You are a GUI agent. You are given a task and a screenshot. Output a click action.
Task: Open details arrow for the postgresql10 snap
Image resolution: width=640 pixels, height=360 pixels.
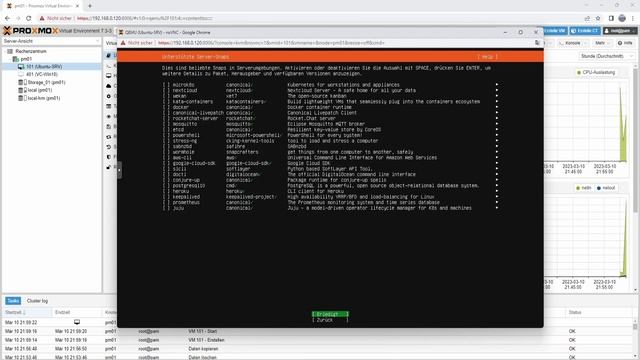tap(497, 185)
